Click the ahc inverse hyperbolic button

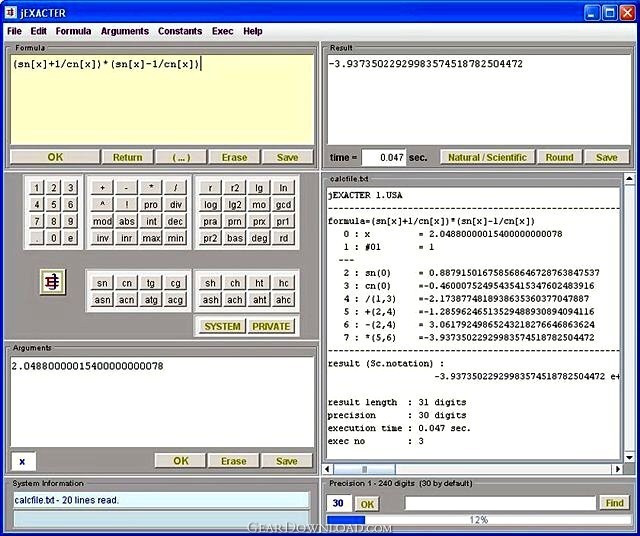point(283,300)
